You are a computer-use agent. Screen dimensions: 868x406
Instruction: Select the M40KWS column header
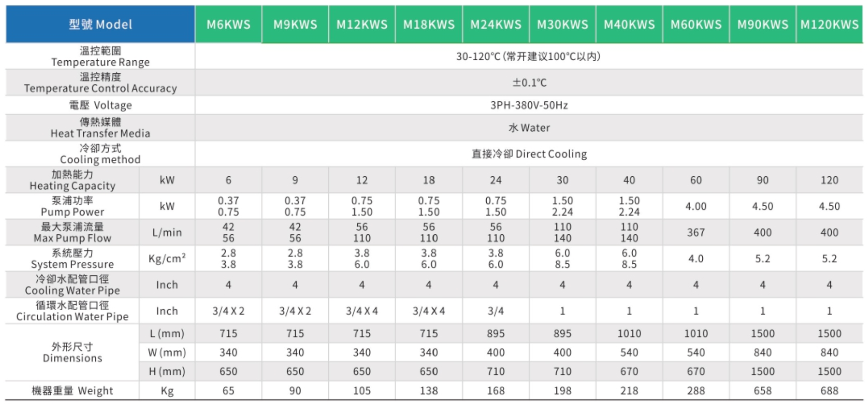(x=629, y=24)
